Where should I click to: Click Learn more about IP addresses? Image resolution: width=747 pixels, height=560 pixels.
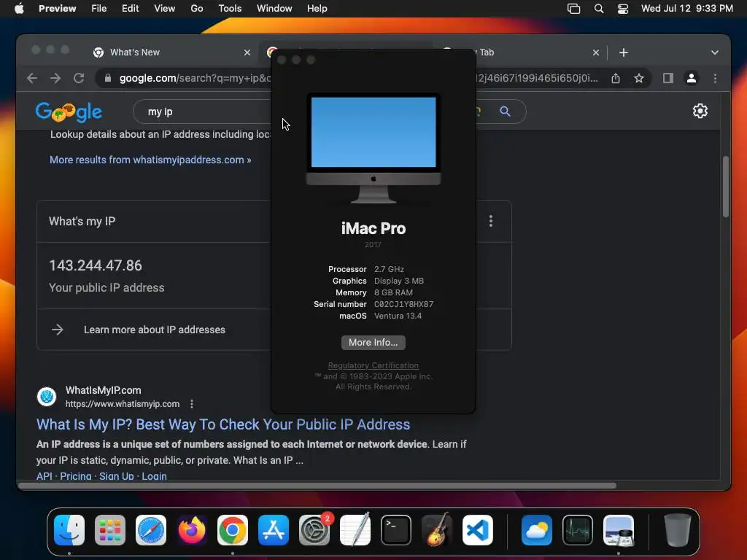tap(155, 330)
